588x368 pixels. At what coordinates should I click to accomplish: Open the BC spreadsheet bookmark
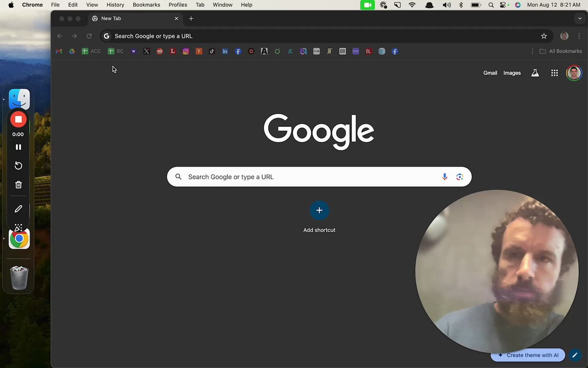point(116,52)
